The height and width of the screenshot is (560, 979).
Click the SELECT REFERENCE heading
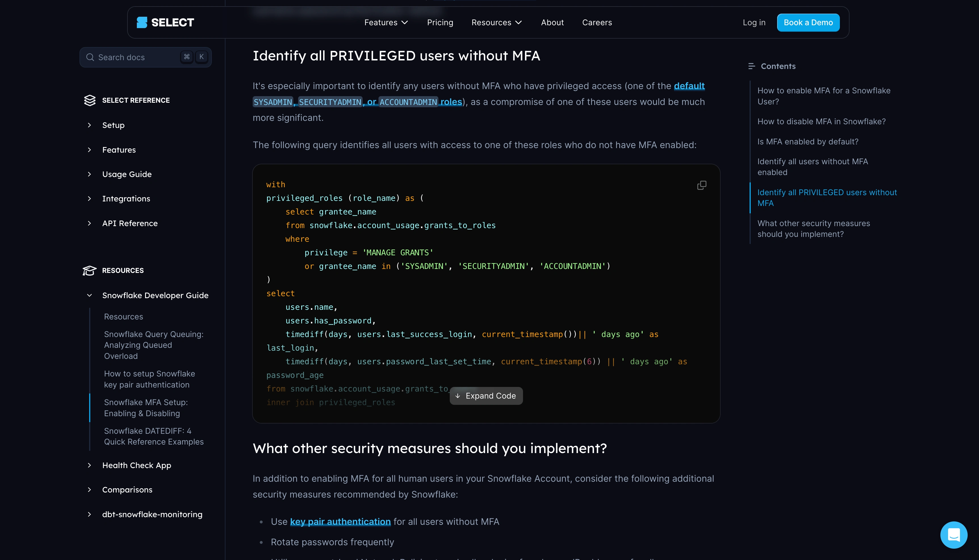click(136, 100)
